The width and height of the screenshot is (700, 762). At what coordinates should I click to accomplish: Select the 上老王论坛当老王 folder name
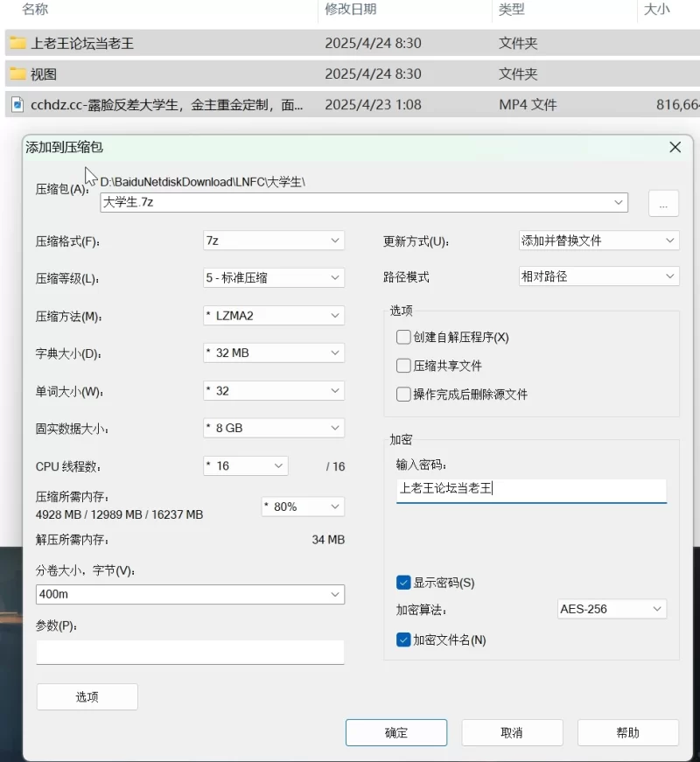[82, 43]
